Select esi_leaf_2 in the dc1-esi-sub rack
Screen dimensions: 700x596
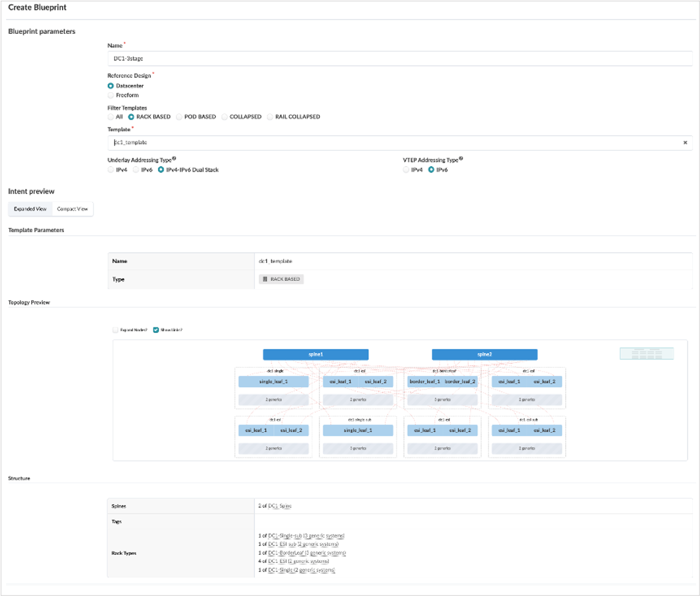click(545, 430)
